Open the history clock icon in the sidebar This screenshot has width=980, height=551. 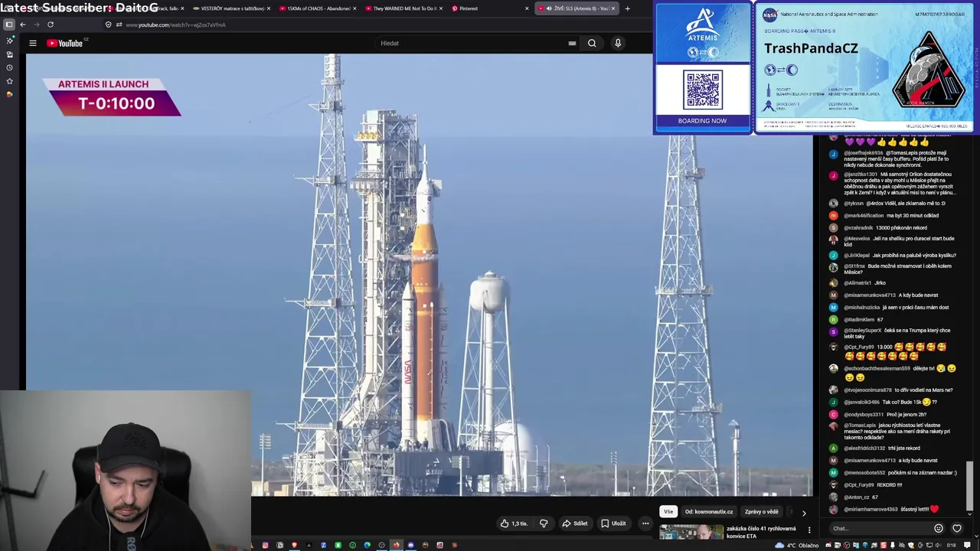[x=9, y=67]
